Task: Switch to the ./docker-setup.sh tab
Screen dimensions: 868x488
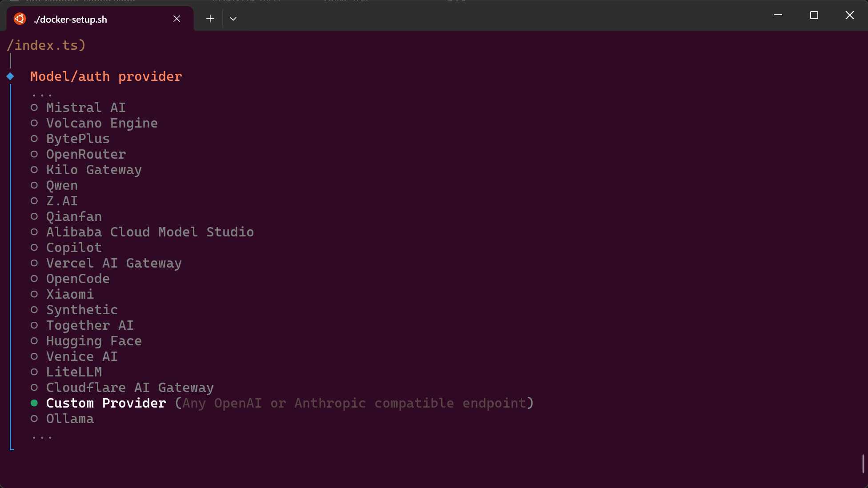Action: [100, 19]
